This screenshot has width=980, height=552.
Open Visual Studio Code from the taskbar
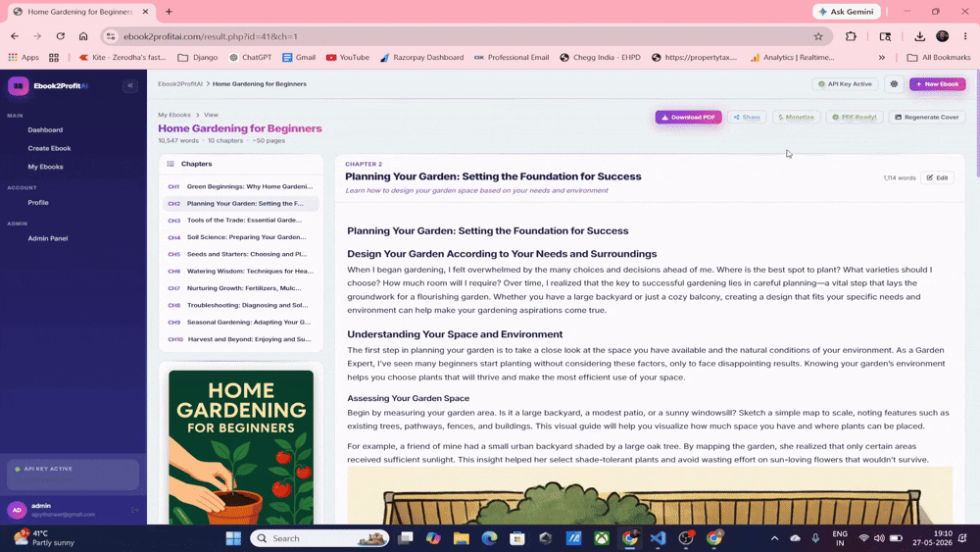pos(658,538)
